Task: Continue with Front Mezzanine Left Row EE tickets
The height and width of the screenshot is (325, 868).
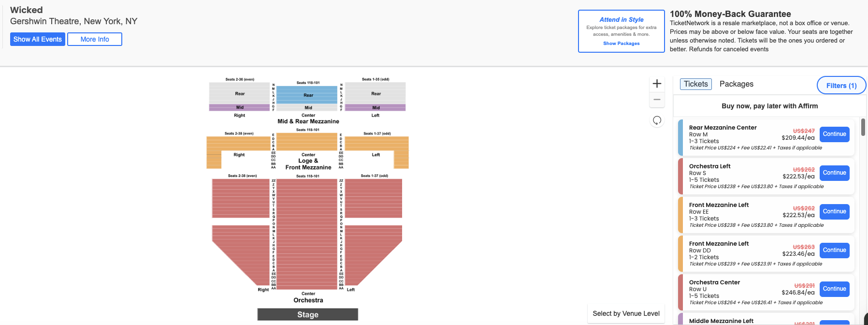Action: click(x=834, y=211)
